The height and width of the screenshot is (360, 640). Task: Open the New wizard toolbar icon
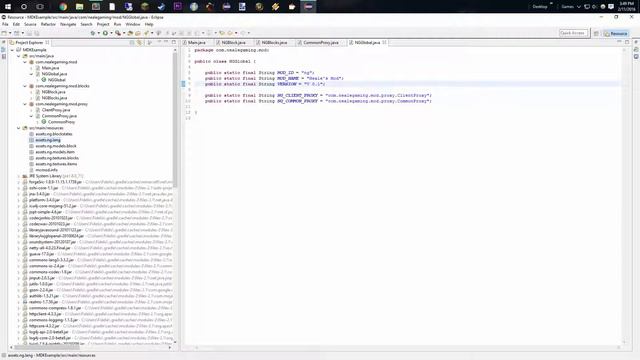(x=4, y=33)
